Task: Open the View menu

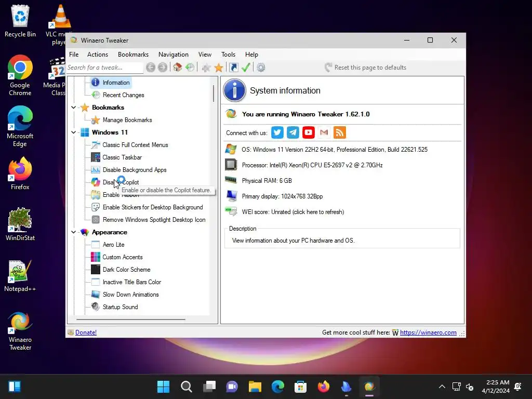Action: tap(205, 54)
